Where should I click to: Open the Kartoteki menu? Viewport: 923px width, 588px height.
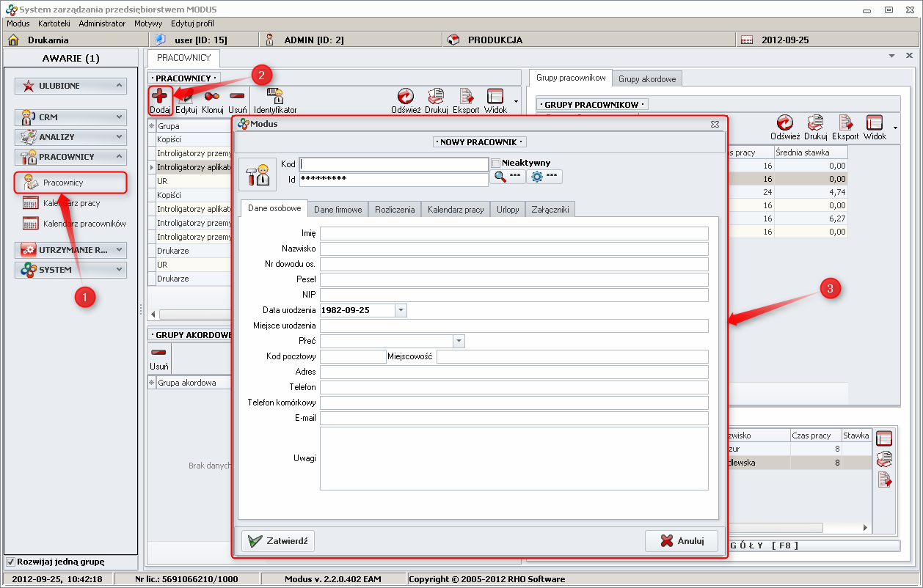tap(54, 23)
